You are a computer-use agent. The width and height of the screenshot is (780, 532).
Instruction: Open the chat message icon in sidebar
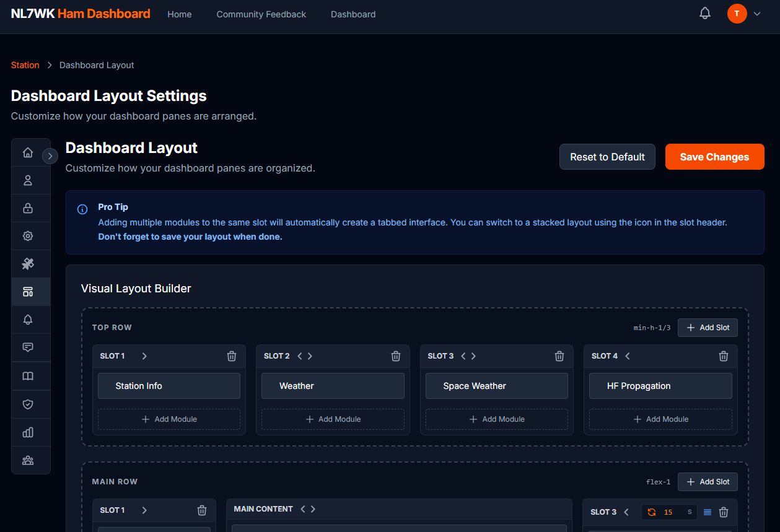pyautogui.click(x=28, y=347)
